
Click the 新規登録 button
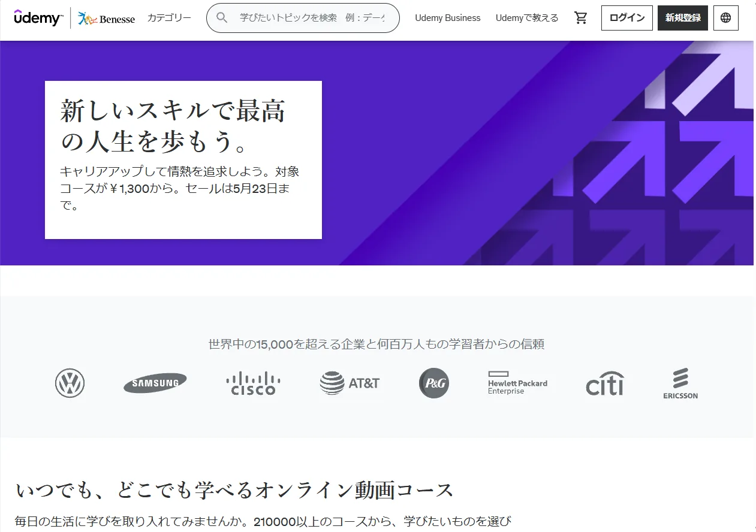683,18
